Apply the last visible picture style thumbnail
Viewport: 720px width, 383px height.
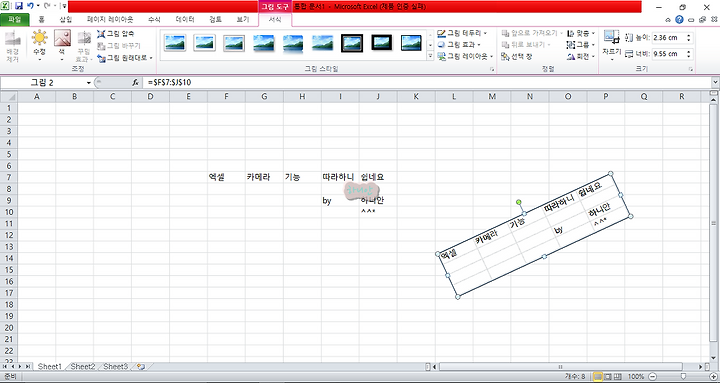(411, 43)
